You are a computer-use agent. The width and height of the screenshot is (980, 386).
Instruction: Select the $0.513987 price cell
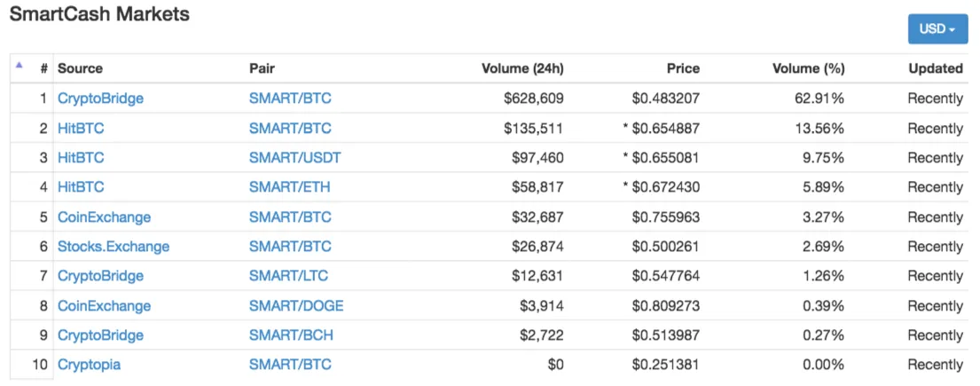pos(666,335)
